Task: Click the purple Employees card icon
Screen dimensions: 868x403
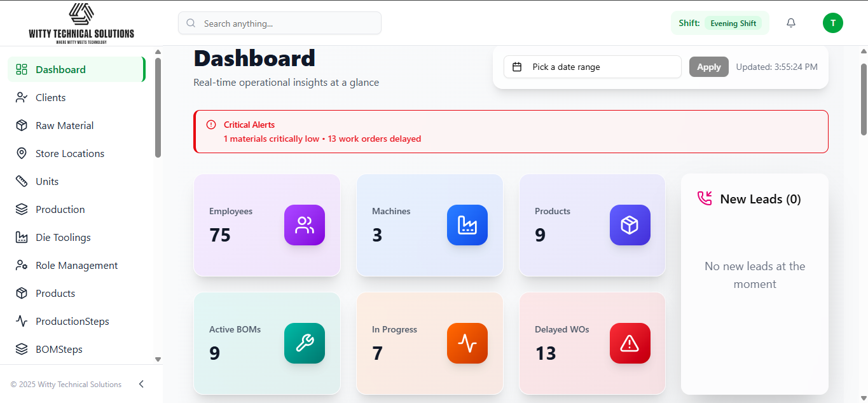Action: pyautogui.click(x=304, y=225)
